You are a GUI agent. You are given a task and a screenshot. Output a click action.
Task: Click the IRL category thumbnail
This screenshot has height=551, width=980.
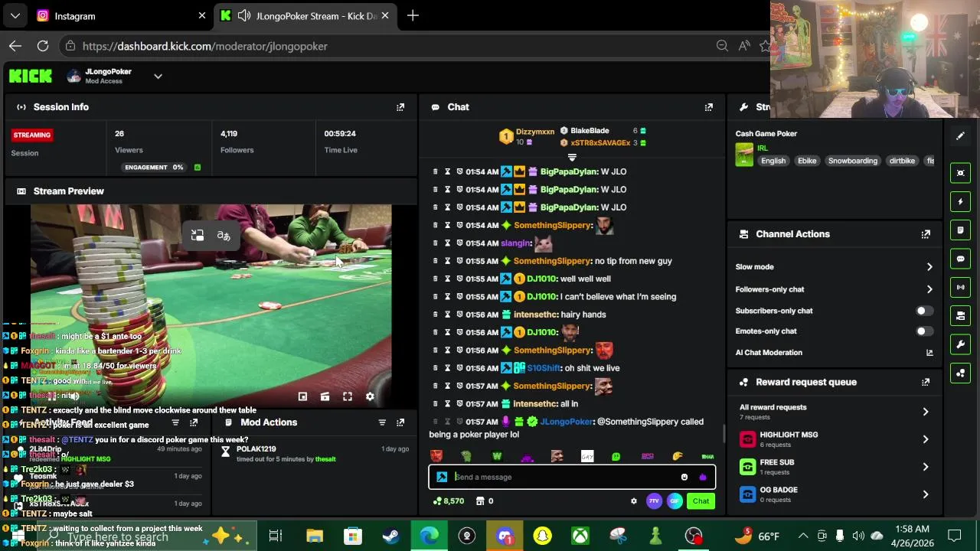click(744, 155)
